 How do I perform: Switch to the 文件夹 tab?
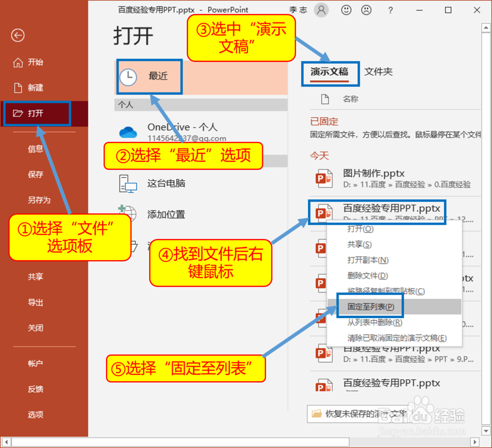pyautogui.click(x=378, y=71)
